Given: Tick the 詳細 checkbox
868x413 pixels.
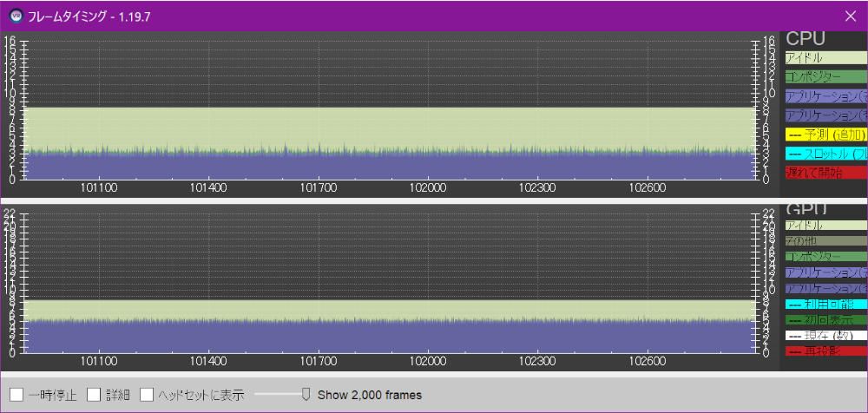Looking at the screenshot, I should 94,395.
